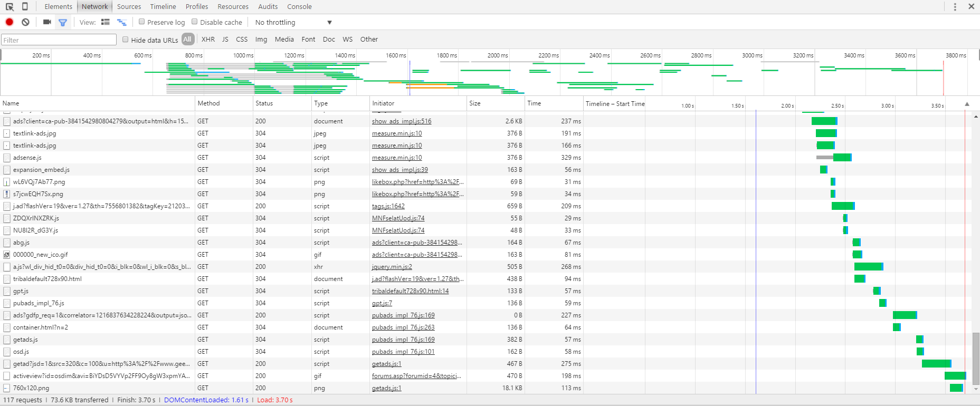Viewport: 980px width, 406px height.
Task: Check the Disable cache option
Action: click(x=195, y=22)
